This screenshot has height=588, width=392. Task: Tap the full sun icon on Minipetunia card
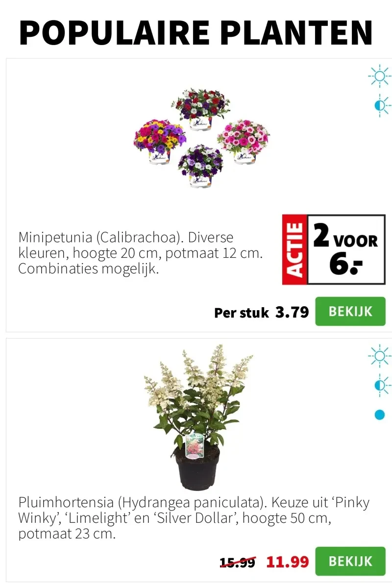(x=380, y=75)
